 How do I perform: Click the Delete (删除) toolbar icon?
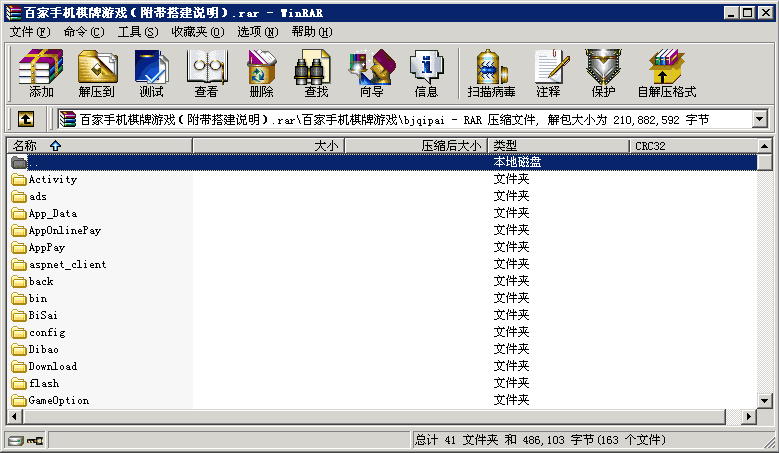pos(261,74)
